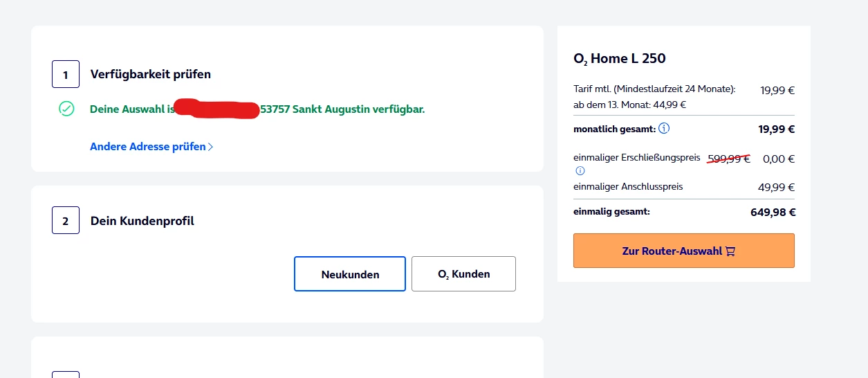Choose the "O₂ Kunden" customer option
This screenshot has width=868, height=378.
pyautogui.click(x=463, y=274)
